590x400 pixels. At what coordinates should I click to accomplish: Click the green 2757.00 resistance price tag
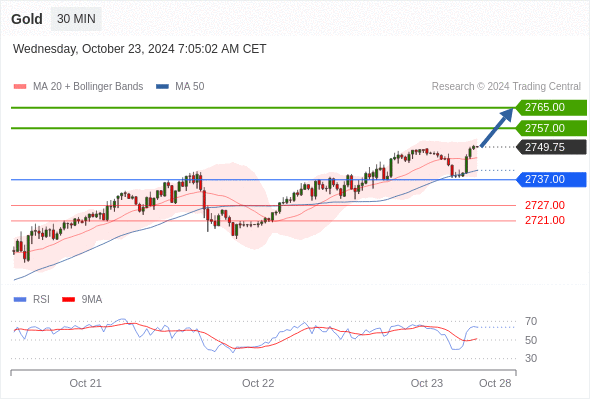(551, 128)
